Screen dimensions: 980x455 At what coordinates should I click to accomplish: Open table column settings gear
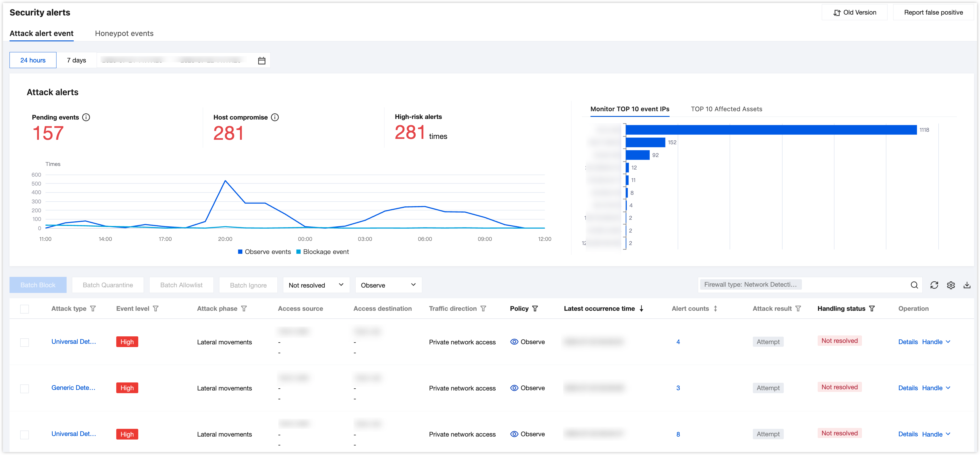(x=951, y=285)
